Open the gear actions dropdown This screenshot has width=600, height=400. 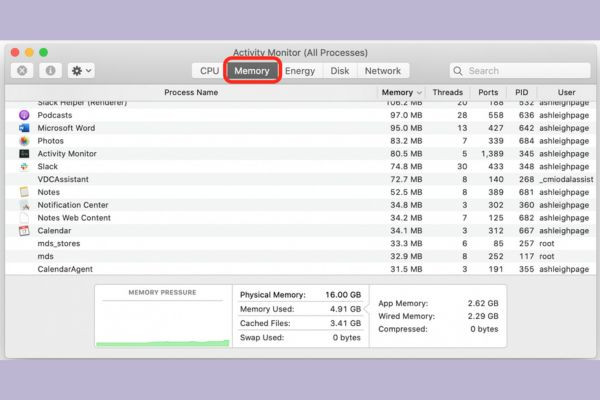82,70
